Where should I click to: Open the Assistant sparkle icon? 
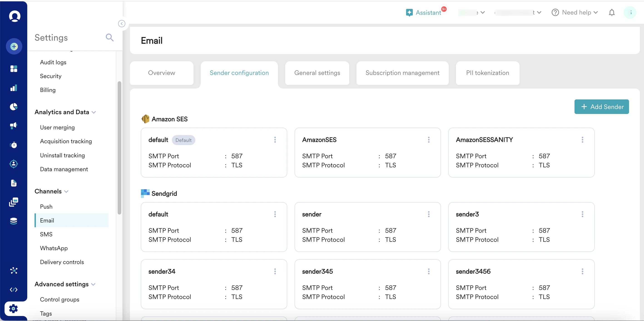tap(409, 12)
